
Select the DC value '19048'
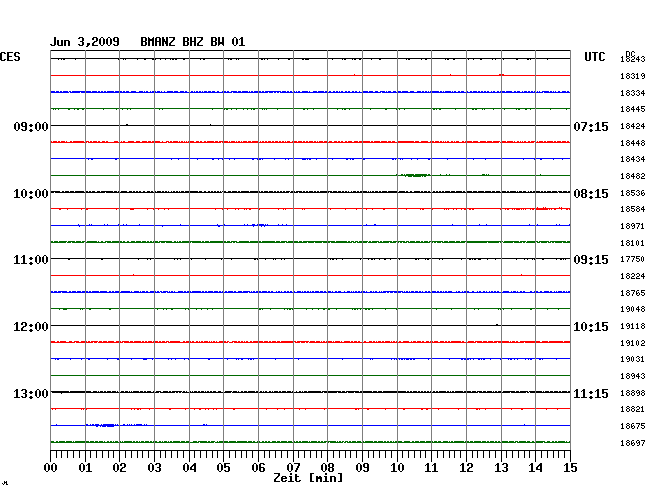point(633,309)
